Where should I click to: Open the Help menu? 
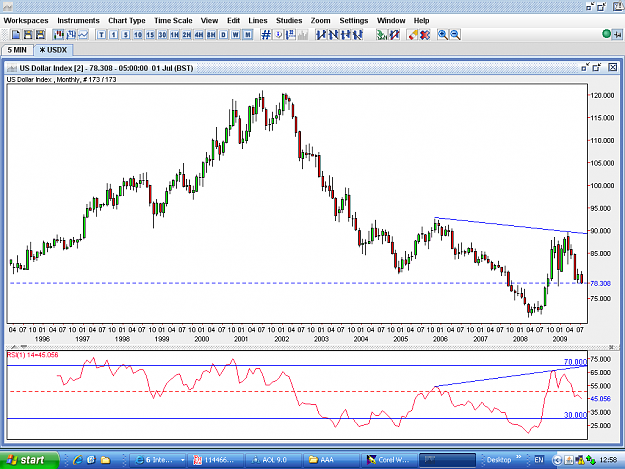pyautogui.click(x=421, y=21)
